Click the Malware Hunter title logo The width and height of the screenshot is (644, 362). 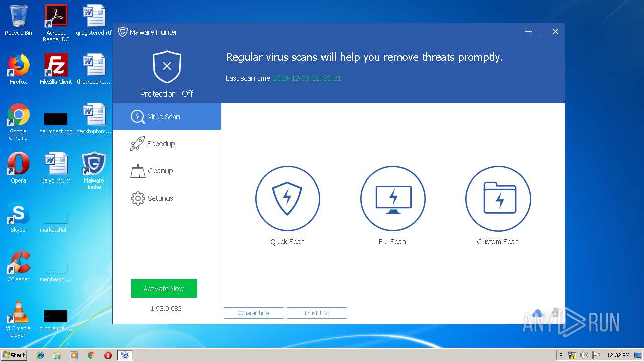click(x=123, y=32)
